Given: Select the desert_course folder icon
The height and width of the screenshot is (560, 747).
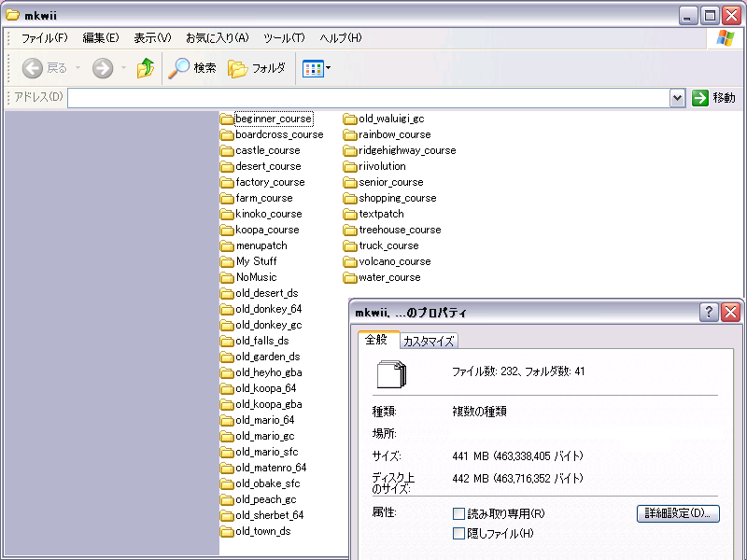Looking at the screenshot, I should 227,167.
